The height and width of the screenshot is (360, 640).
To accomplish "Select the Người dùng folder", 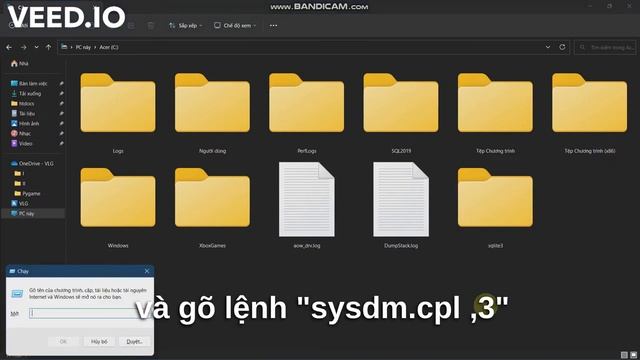I will pyautogui.click(x=212, y=113).
